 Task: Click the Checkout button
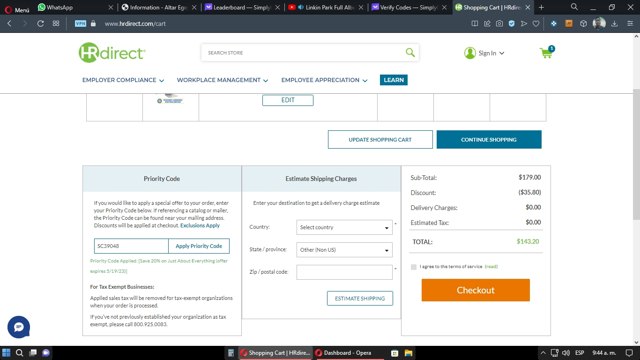(x=476, y=290)
